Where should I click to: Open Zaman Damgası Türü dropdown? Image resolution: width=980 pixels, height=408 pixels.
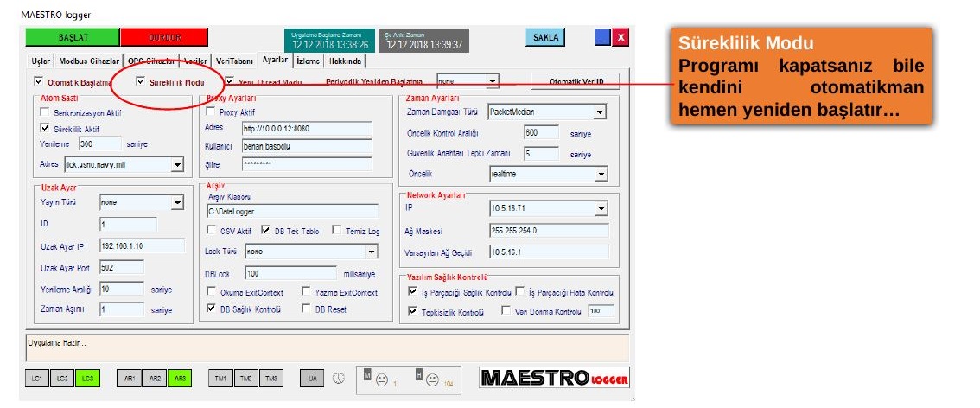coord(600,112)
